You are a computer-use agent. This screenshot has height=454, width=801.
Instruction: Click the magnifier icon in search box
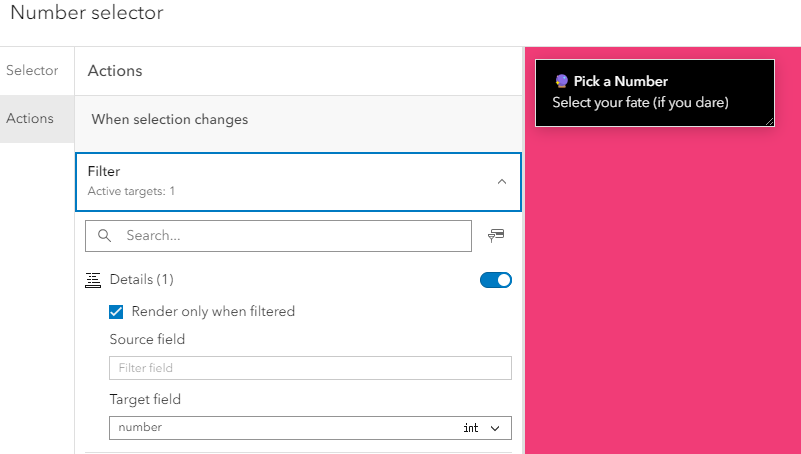click(x=105, y=236)
